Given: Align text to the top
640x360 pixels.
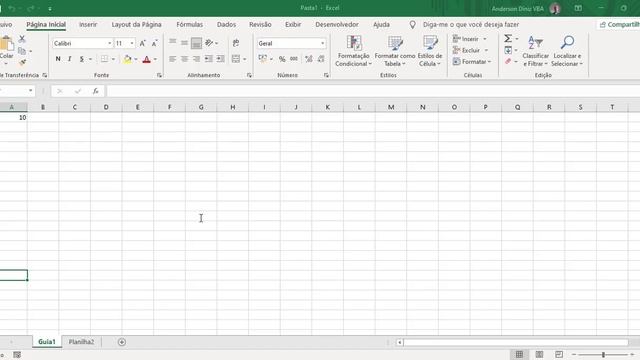Looking at the screenshot, I should click(x=173, y=42).
